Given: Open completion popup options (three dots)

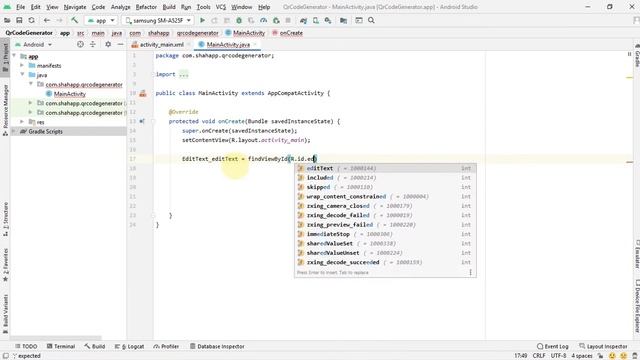Looking at the screenshot, I should (x=470, y=272).
